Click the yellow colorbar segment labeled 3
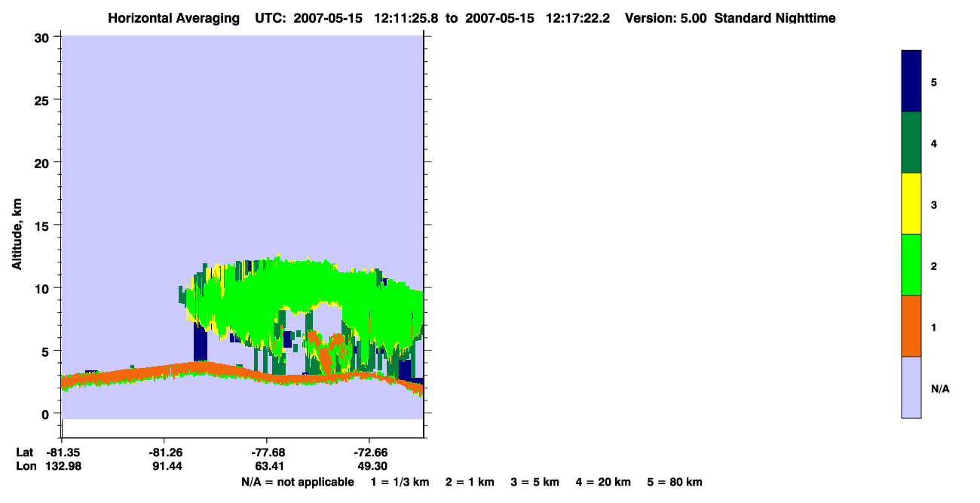The height and width of the screenshot is (503, 980). pos(911,204)
